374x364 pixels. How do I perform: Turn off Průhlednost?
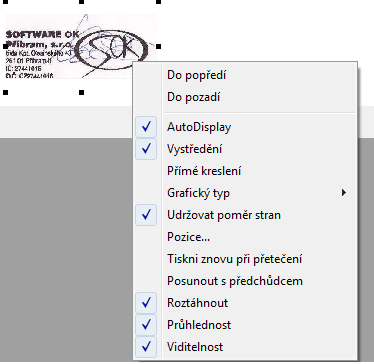click(246, 325)
